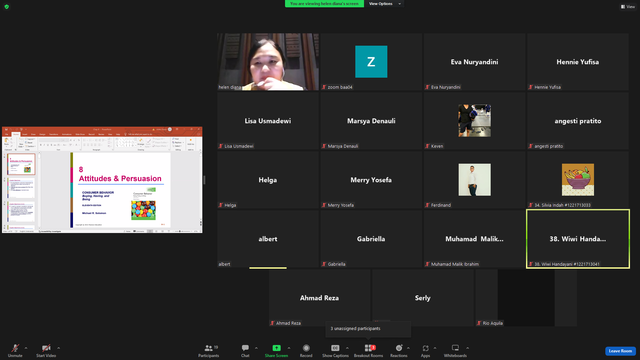Open the View Options dropdown
Viewport: 640px width, 360px height.
click(385, 4)
